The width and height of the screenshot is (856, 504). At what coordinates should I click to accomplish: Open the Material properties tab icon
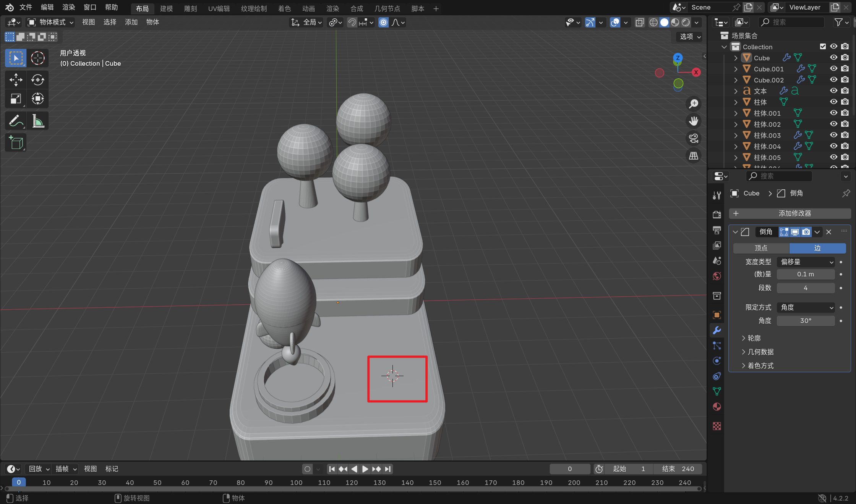pyautogui.click(x=717, y=407)
